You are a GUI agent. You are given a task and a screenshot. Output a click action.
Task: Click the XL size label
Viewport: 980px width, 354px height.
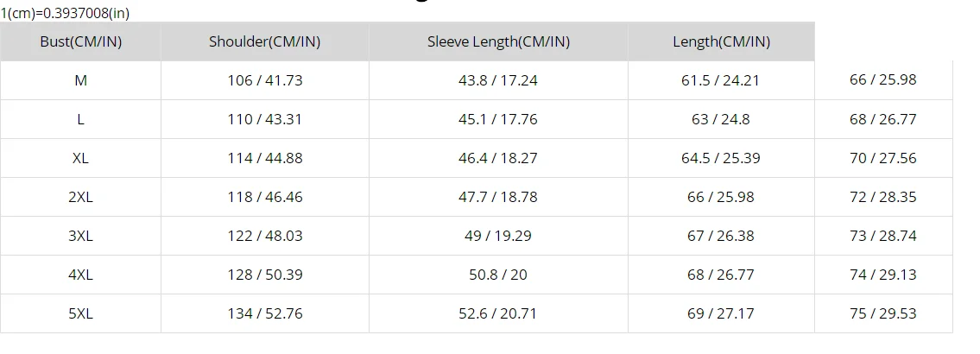80,158
